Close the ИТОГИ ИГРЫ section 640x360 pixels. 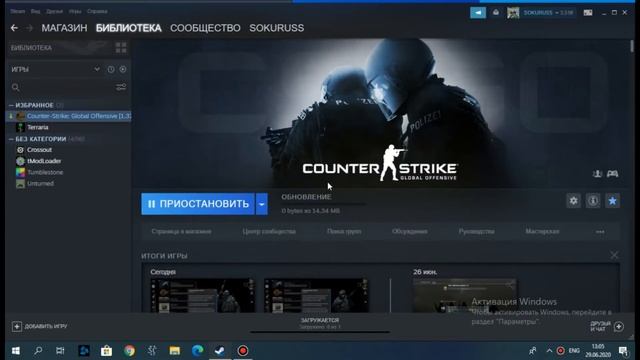(x=614, y=256)
